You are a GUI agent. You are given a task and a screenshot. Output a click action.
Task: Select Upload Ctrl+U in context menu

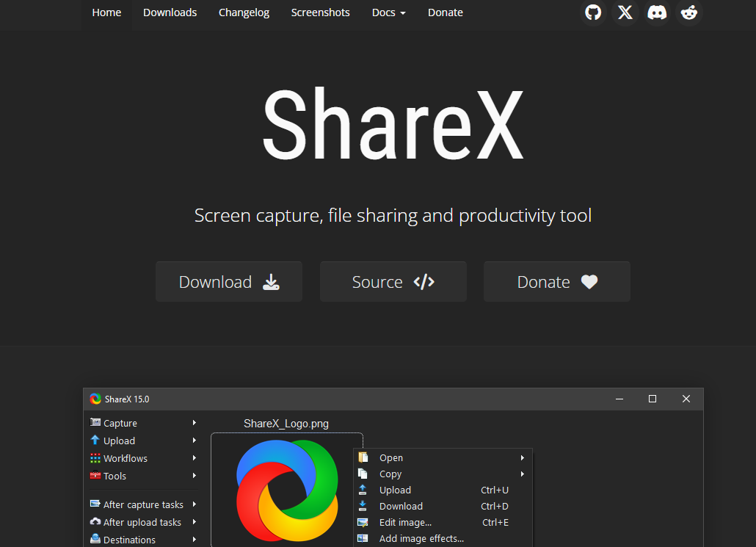443,490
